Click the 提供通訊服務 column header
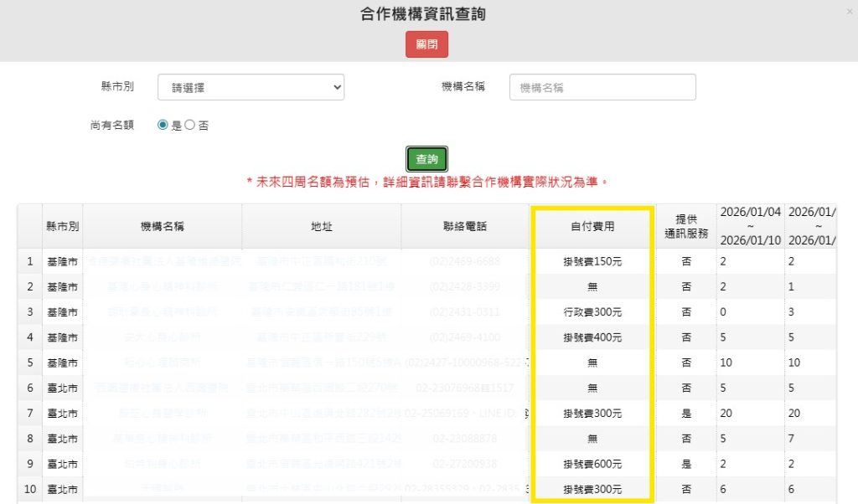Image resolution: width=858 pixels, height=504 pixels. coord(685,226)
